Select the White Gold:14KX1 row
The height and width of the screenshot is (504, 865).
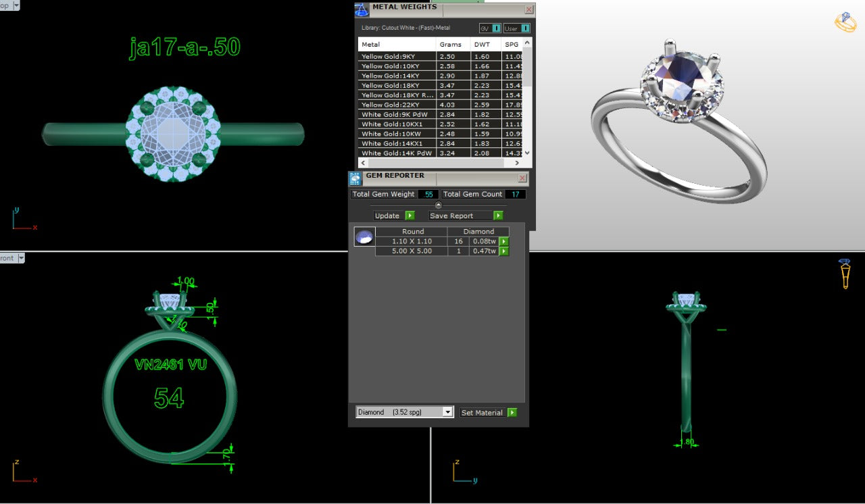[x=441, y=143]
